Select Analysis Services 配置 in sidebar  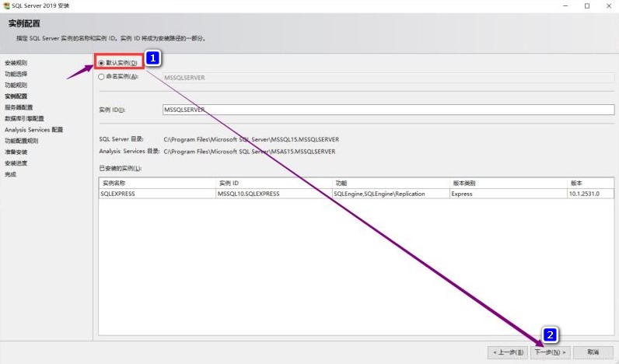[33, 130]
